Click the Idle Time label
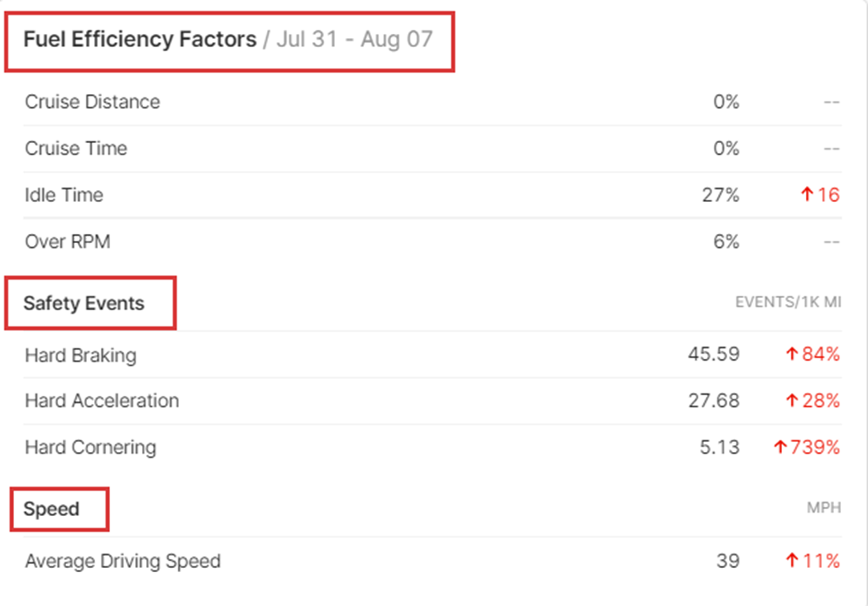The width and height of the screenshot is (868, 606). pyautogui.click(x=64, y=195)
